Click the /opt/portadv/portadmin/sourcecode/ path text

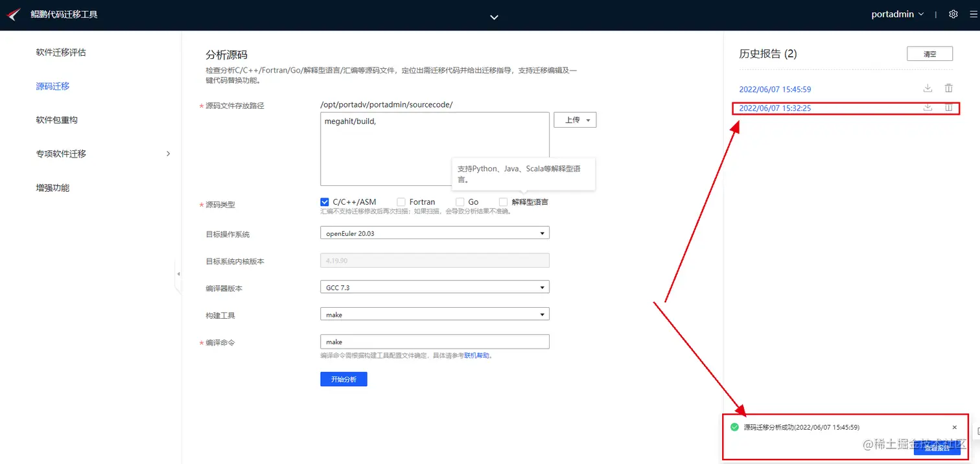click(x=386, y=104)
